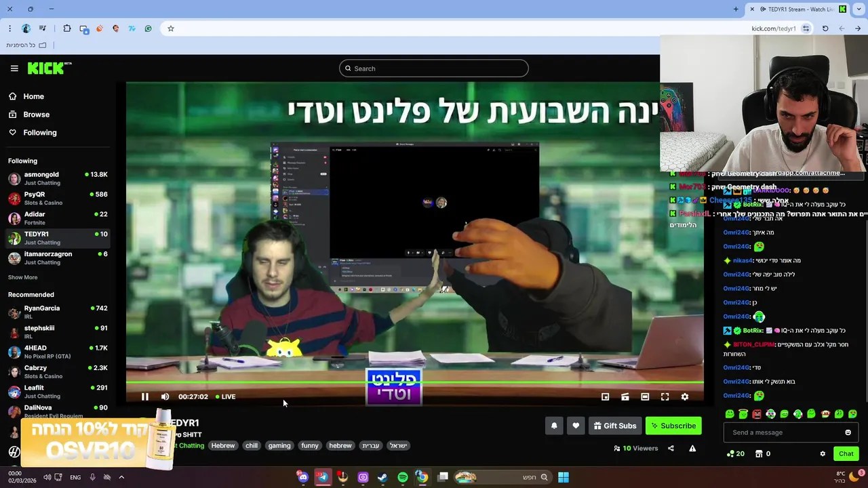Open Spotify from the taskbar
The width and height of the screenshot is (868, 488).
click(x=403, y=477)
